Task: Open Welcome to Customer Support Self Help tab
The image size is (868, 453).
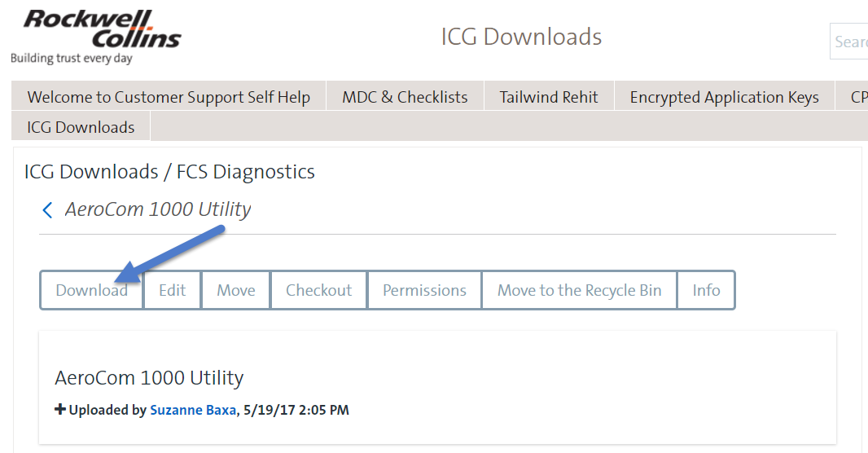Action: (x=169, y=96)
